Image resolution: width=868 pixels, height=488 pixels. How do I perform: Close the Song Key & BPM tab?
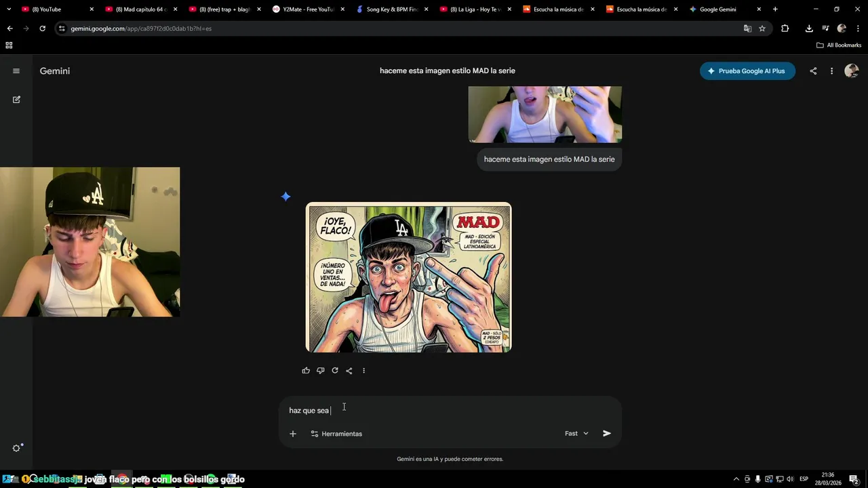point(425,9)
